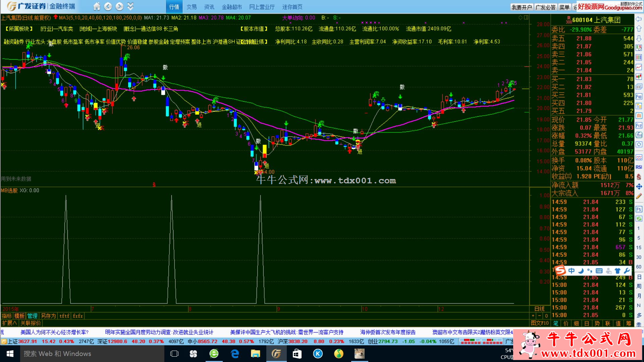The width and height of the screenshot is (644, 362).
Task: Expand the double-chevron dropdown in the top toolbar
Action: point(130,6)
